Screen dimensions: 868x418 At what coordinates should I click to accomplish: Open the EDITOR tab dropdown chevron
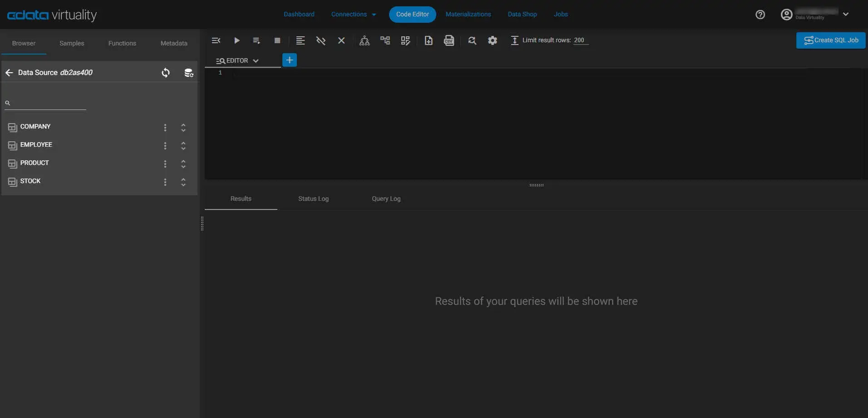tap(256, 60)
